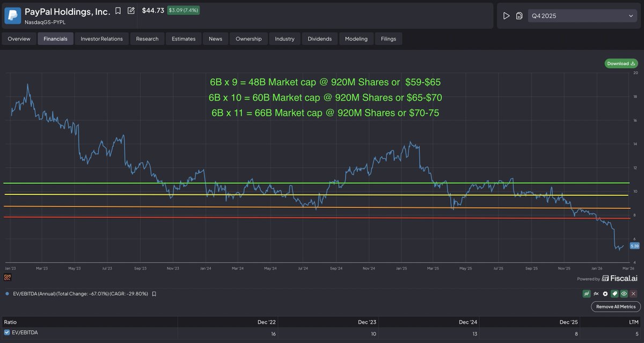The height and width of the screenshot is (343, 644).
Task: Click the $44.73 stock price
Action: click(x=153, y=10)
